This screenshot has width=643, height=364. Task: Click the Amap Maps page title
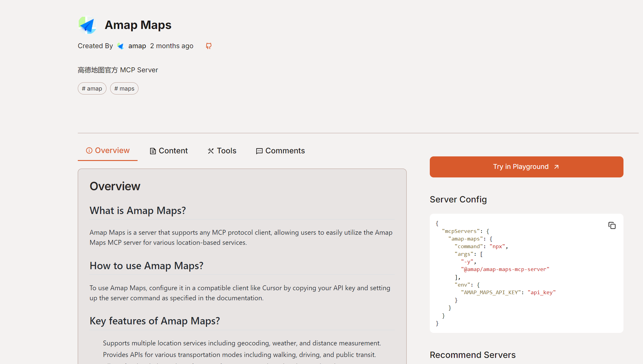point(138,25)
